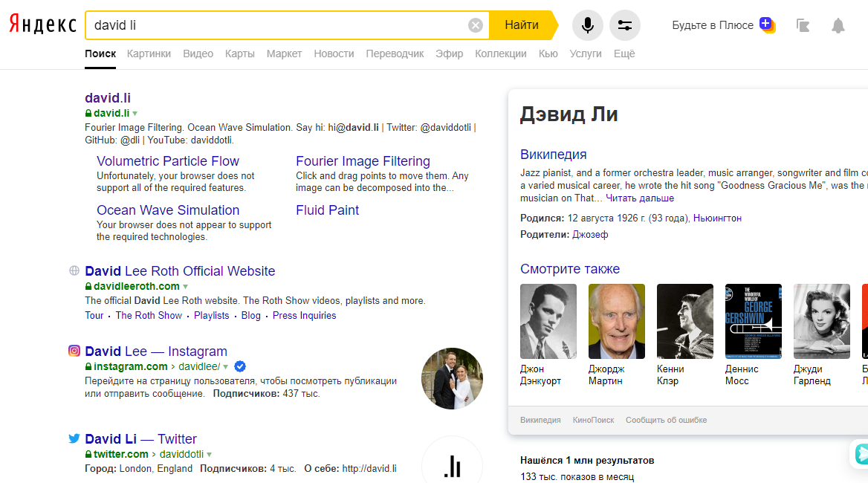Start voice search with the microphone icon
Screen dimensions: 868x483
(x=587, y=25)
